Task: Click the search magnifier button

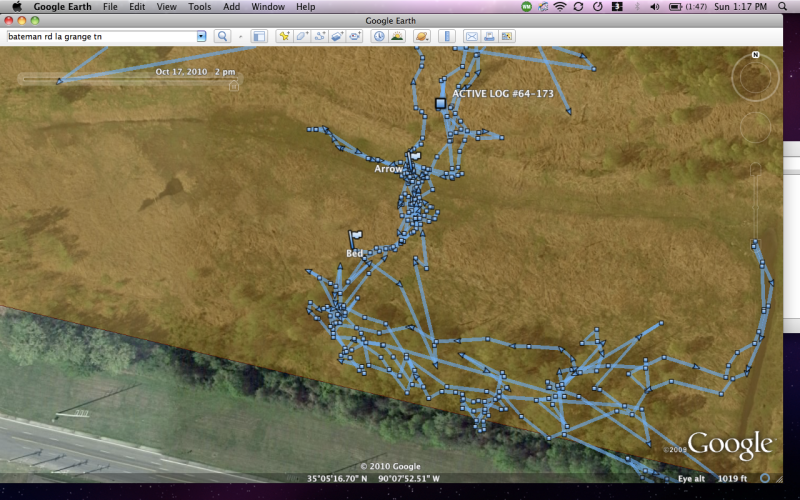Action: [x=222, y=36]
